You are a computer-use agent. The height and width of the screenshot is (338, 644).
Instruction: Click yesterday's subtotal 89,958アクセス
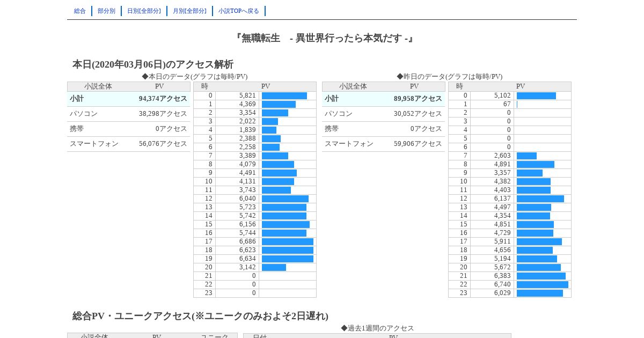[418, 99]
